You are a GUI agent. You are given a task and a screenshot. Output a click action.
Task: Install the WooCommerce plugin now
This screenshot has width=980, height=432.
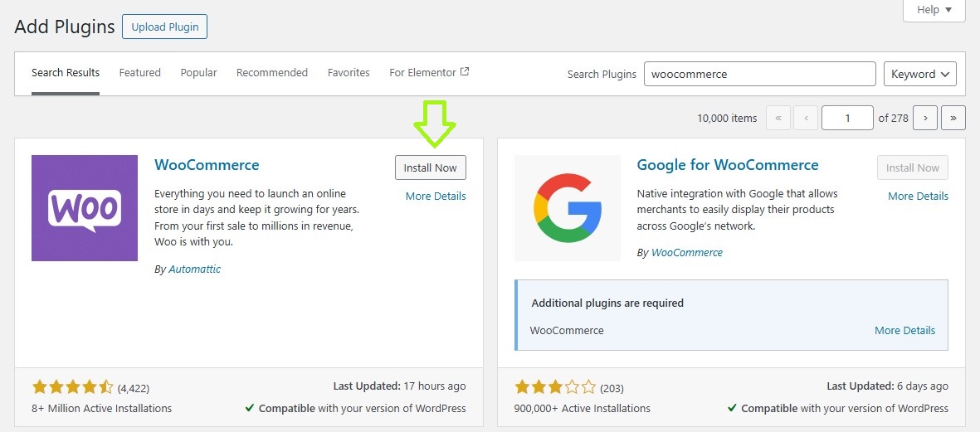[431, 167]
